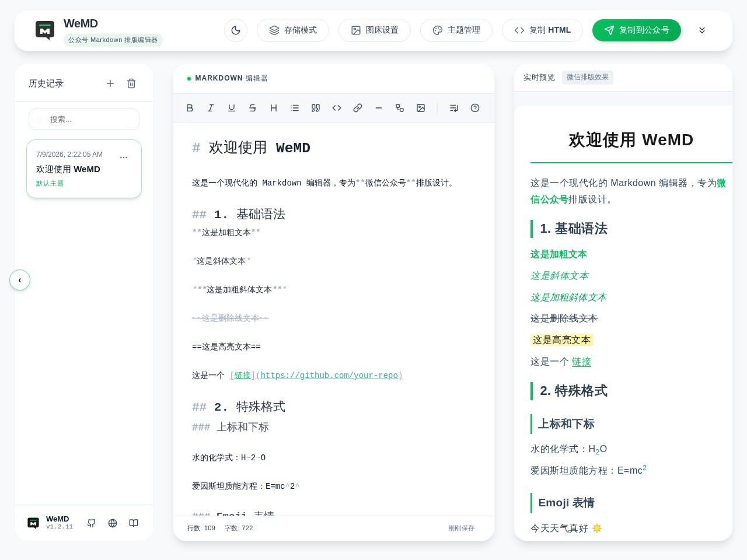Insert a link using the link icon

[x=358, y=108]
